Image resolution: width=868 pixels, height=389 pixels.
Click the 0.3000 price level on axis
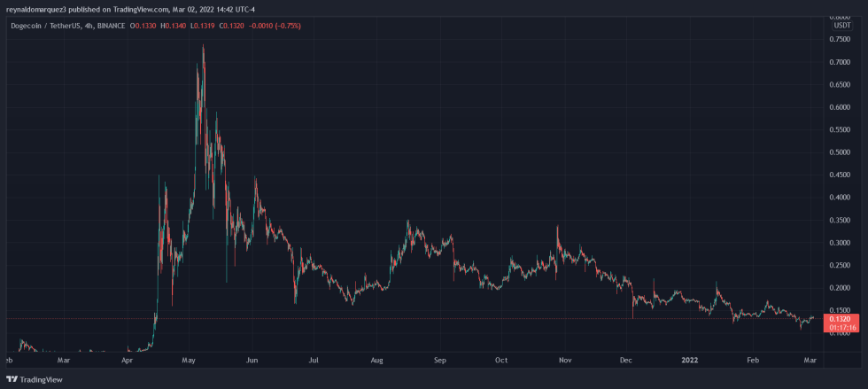841,243
